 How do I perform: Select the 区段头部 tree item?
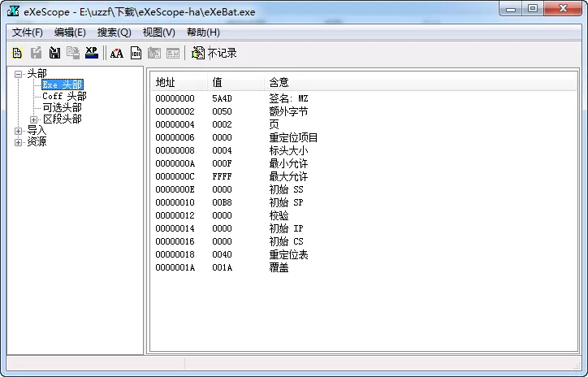[x=63, y=119]
